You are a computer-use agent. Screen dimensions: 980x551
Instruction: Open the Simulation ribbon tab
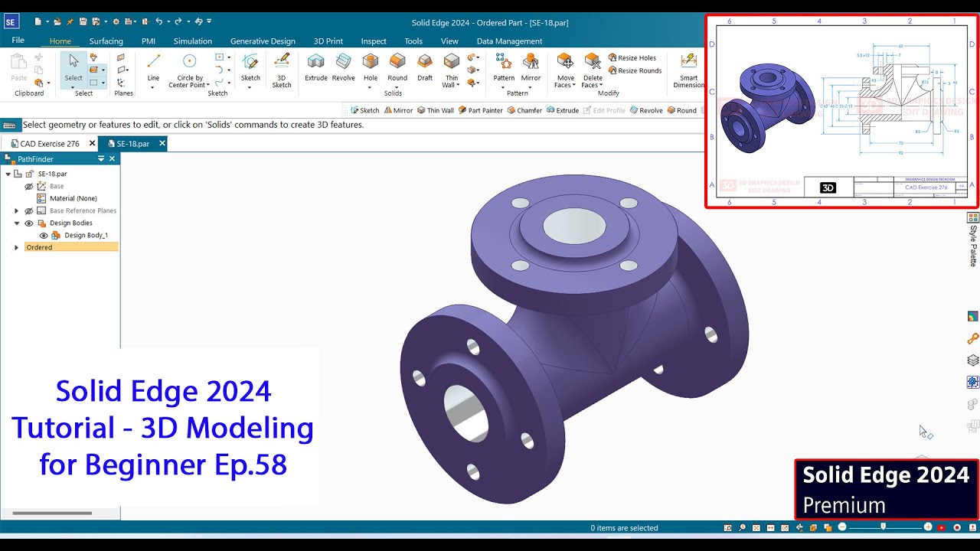193,41
